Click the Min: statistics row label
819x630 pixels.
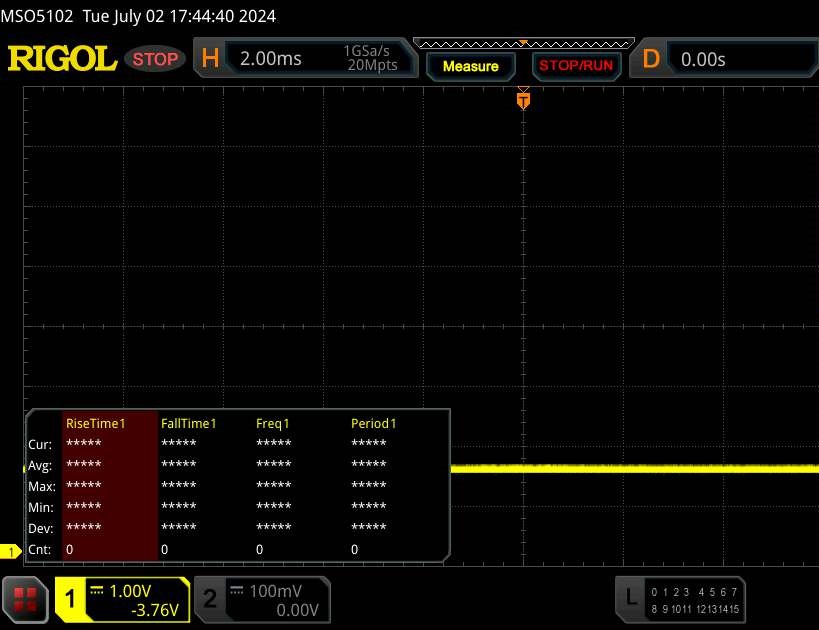tap(41, 507)
